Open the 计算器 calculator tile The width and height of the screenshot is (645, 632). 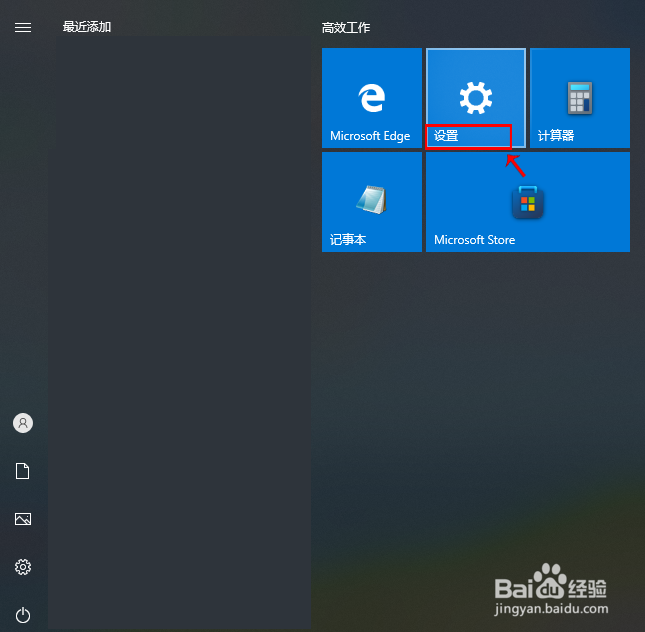tap(580, 98)
